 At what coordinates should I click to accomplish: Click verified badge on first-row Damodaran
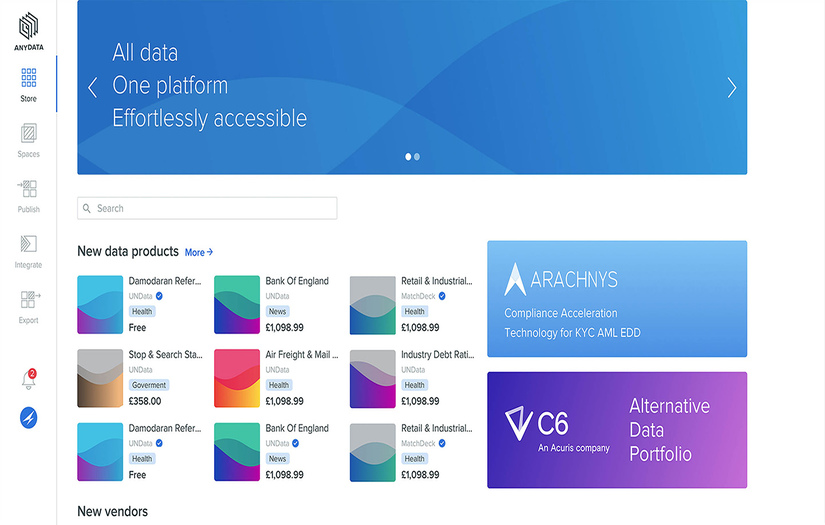(x=159, y=296)
